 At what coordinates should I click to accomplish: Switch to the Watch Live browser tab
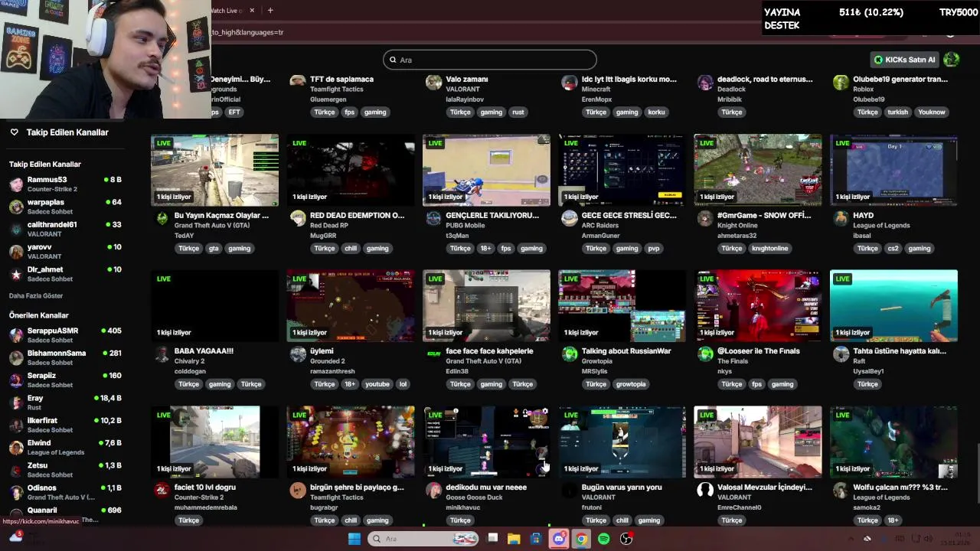[227, 11]
